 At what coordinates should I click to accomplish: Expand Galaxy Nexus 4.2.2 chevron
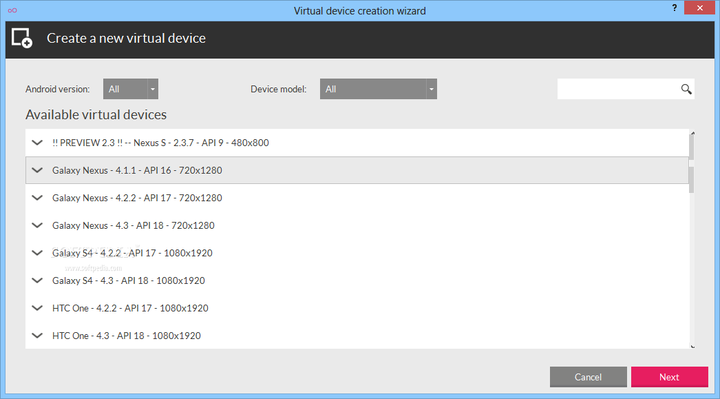pyautogui.click(x=37, y=198)
